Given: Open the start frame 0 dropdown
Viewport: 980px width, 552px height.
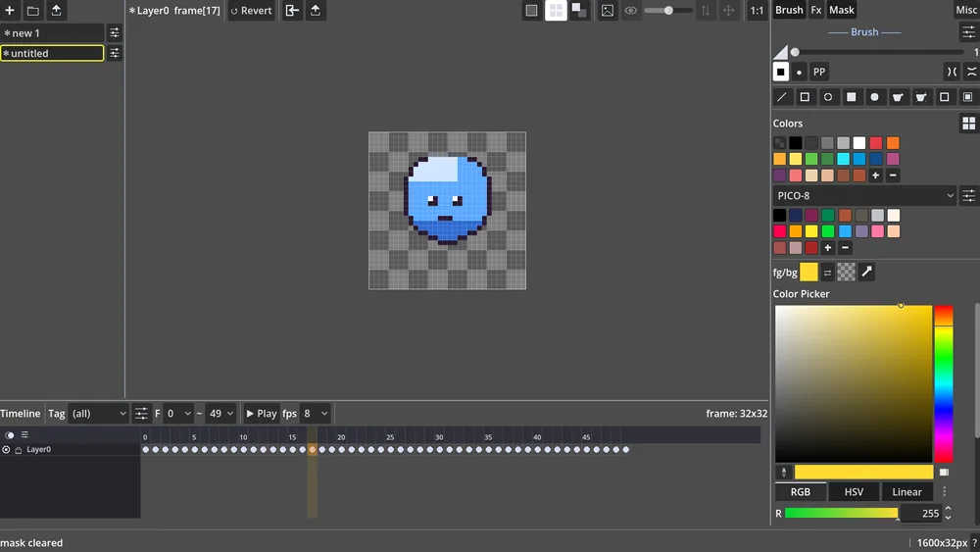Looking at the screenshot, I should click(178, 414).
